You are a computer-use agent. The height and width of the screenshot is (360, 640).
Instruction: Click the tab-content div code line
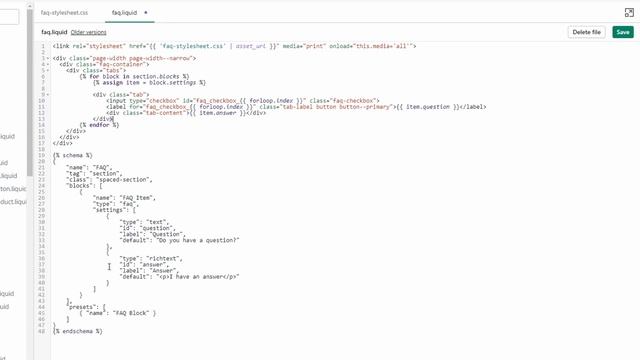(x=186, y=113)
